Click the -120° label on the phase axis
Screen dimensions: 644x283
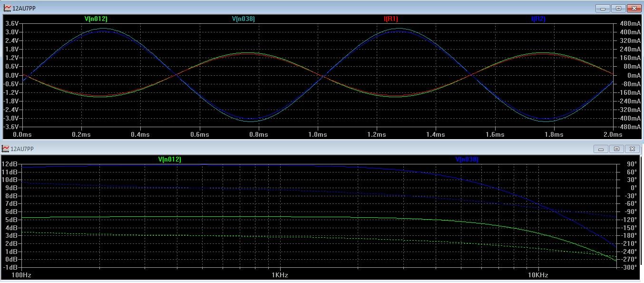tap(628, 220)
